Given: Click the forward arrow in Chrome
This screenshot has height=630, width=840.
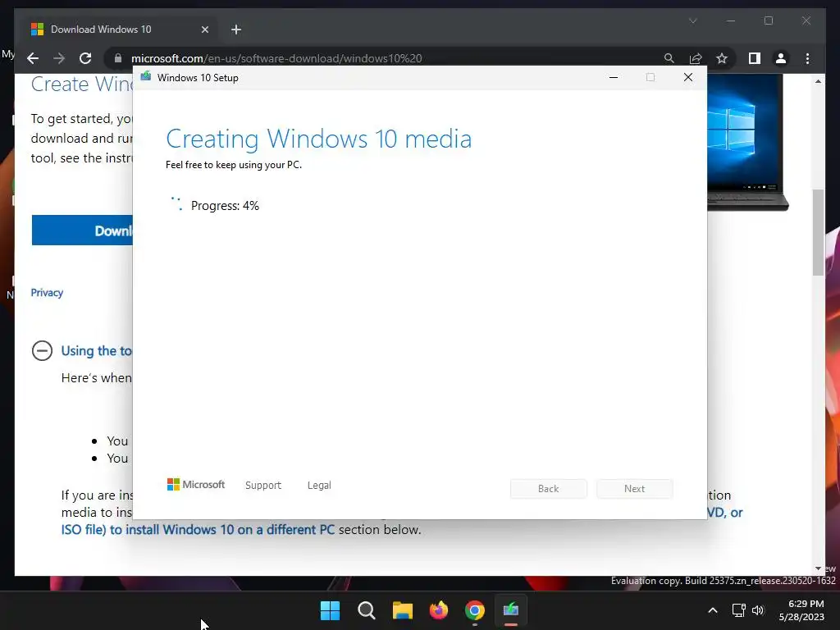Looking at the screenshot, I should (x=59, y=58).
